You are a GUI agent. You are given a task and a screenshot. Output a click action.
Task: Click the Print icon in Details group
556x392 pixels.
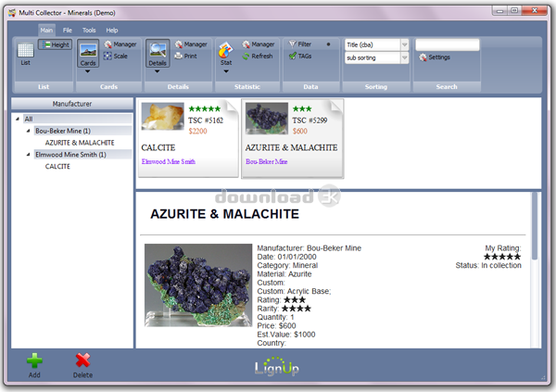click(x=178, y=56)
